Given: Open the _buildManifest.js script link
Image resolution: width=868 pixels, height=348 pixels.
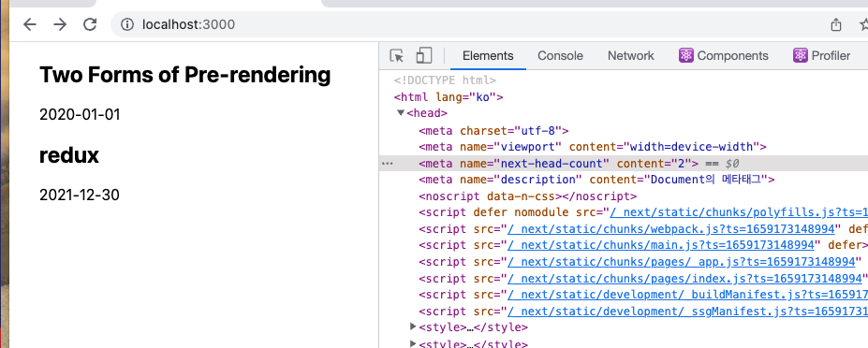Looking at the screenshot, I should [x=687, y=295].
